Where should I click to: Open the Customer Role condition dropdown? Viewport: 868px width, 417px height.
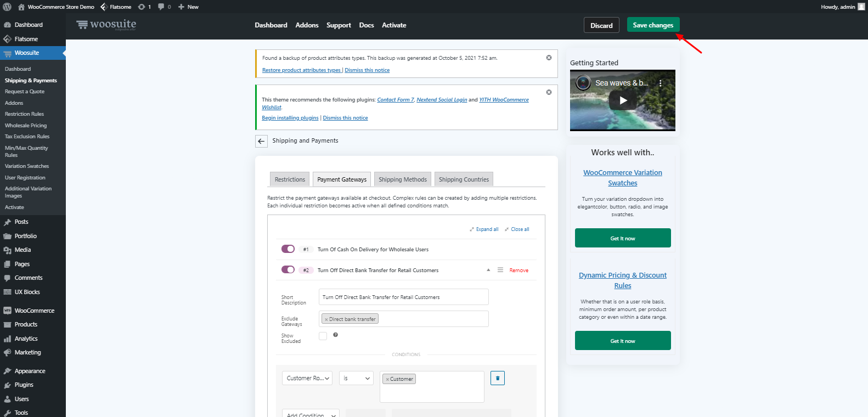(307, 378)
